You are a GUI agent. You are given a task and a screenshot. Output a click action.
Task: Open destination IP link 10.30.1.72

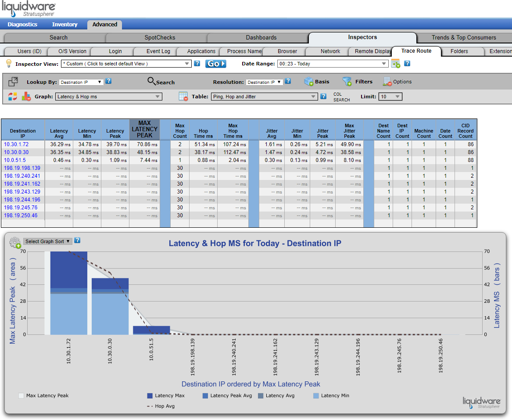tap(16, 144)
